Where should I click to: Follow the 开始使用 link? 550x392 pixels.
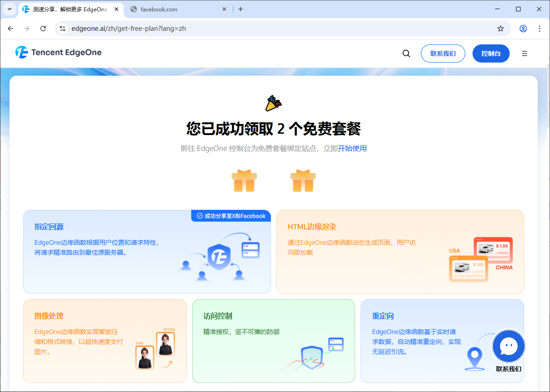click(352, 148)
